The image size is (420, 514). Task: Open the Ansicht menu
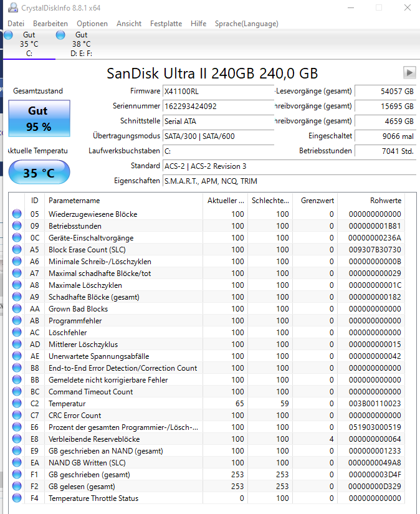129,24
